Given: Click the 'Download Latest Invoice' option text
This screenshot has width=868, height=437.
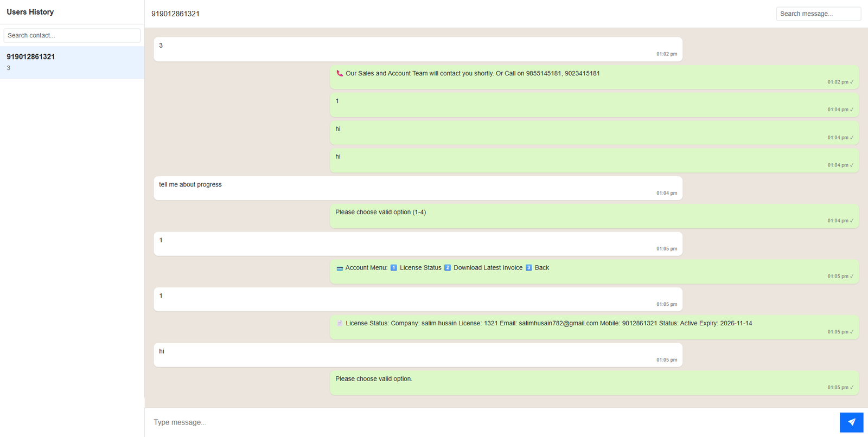Looking at the screenshot, I should point(488,268).
